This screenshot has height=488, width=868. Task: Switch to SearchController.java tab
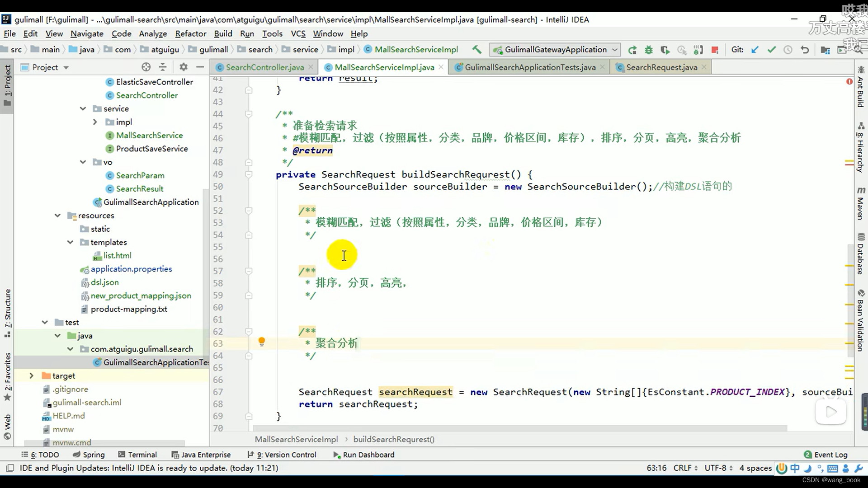coord(264,67)
